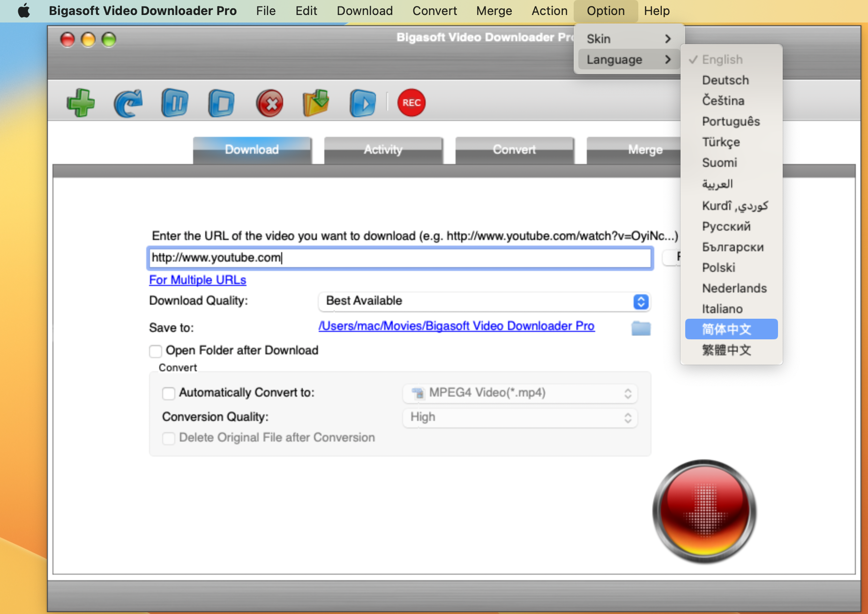The image size is (868, 614).
Task: Start recording with the red REC button
Action: click(x=411, y=103)
